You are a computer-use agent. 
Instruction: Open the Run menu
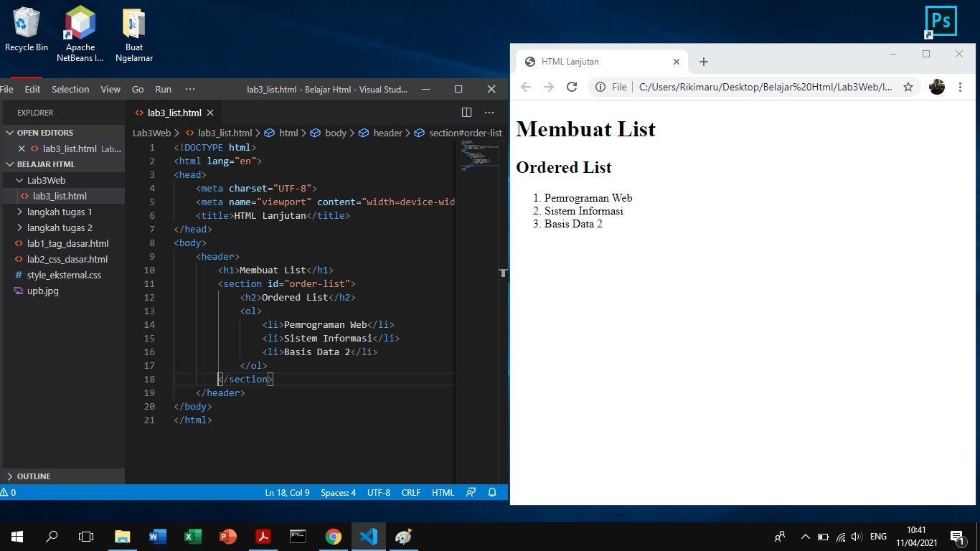(164, 90)
